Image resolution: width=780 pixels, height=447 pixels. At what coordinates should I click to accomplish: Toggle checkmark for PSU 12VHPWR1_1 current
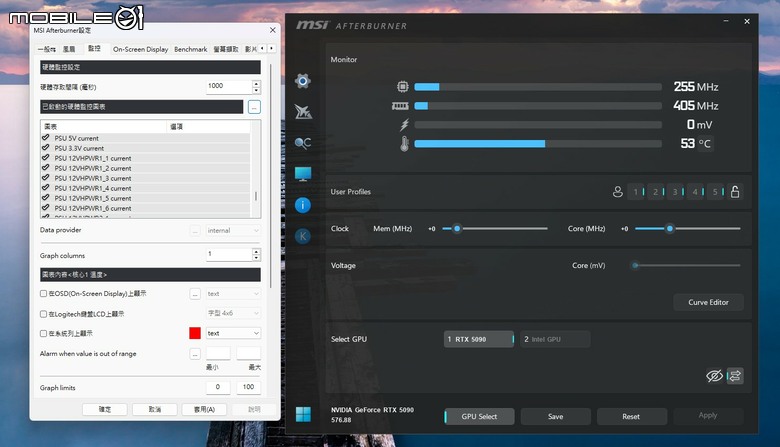pyautogui.click(x=46, y=158)
